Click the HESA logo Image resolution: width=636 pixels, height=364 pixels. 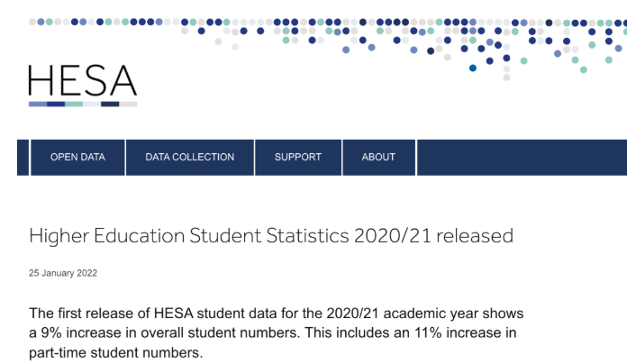click(82, 81)
